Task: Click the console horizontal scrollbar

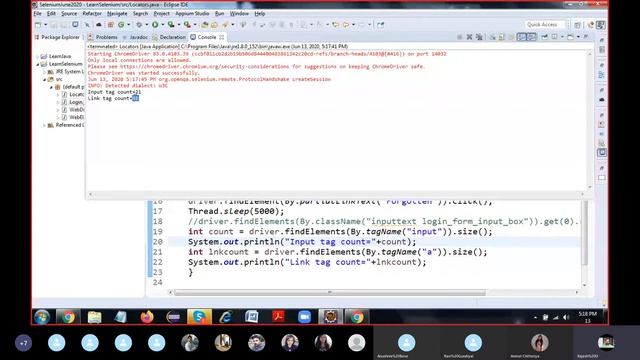Action: 336,194
